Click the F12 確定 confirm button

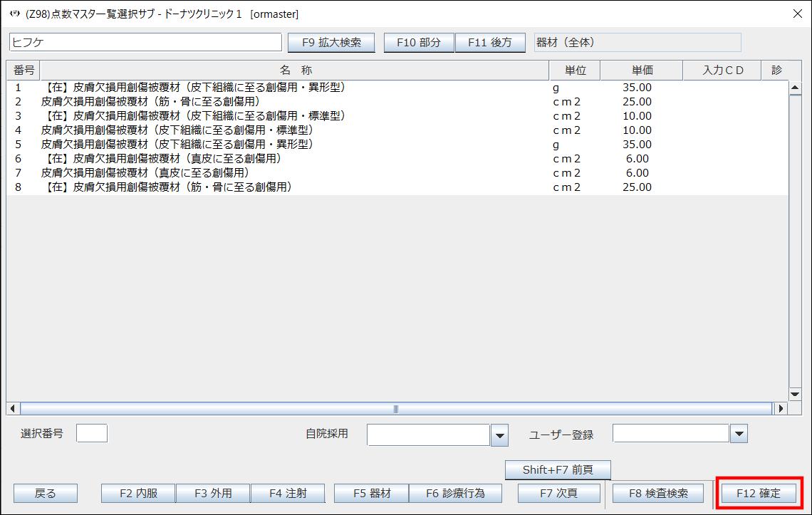759,493
